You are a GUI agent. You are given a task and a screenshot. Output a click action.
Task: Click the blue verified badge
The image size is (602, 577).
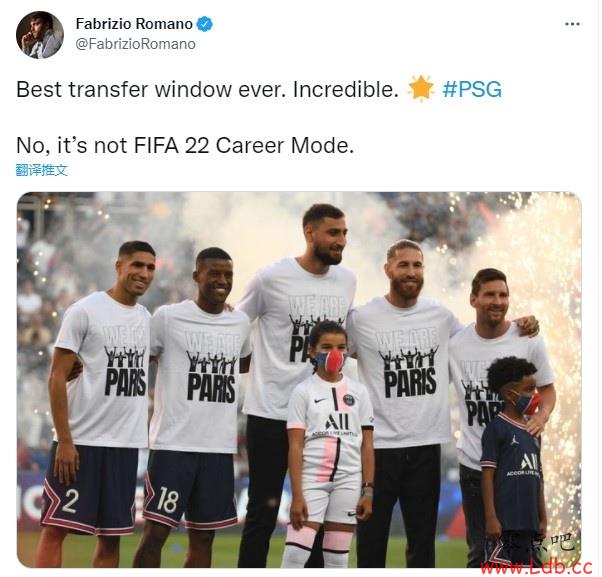coord(205,24)
